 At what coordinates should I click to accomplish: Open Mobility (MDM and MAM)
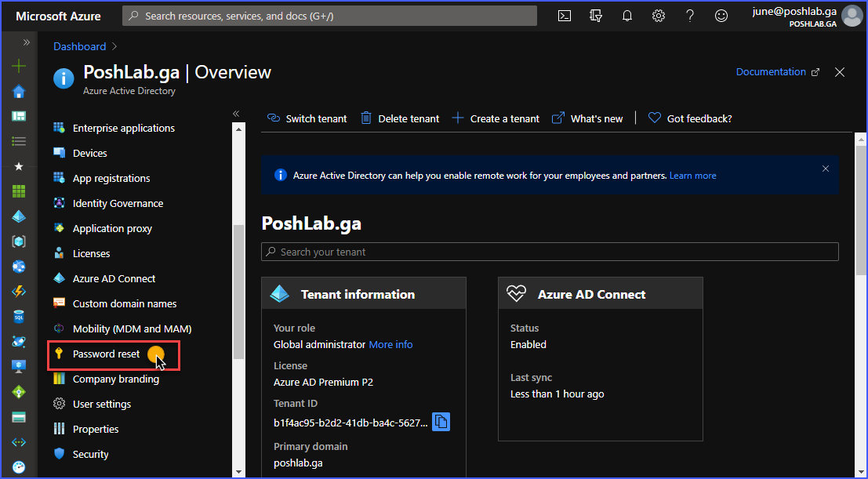133,329
